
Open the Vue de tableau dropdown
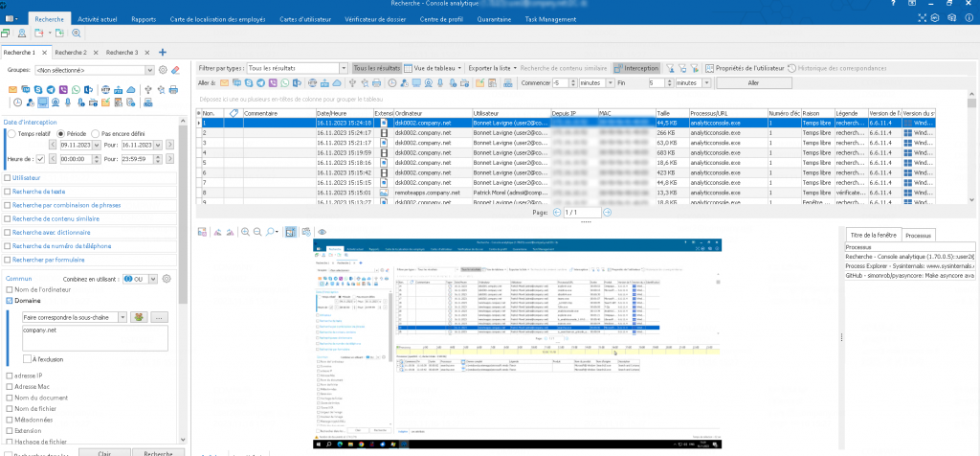click(432, 68)
